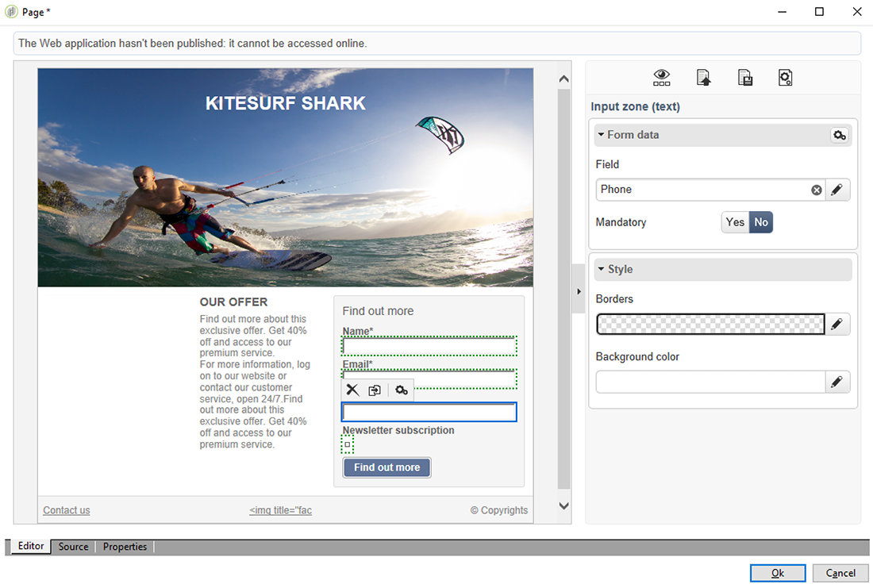This screenshot has width=873, height=588.
Task: Clear the Phone field value
Action: click(816, 190)
